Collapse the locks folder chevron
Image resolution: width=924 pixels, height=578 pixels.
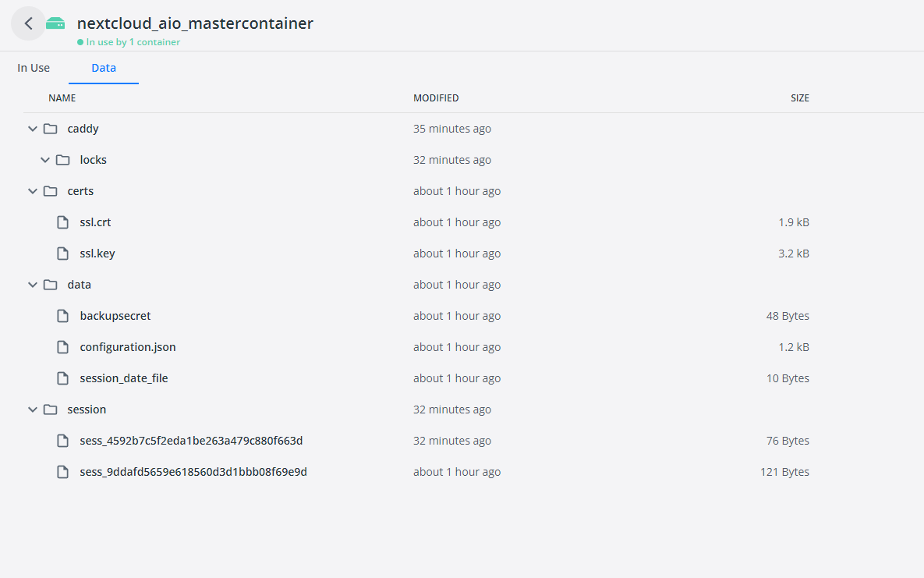coord(44,160)
